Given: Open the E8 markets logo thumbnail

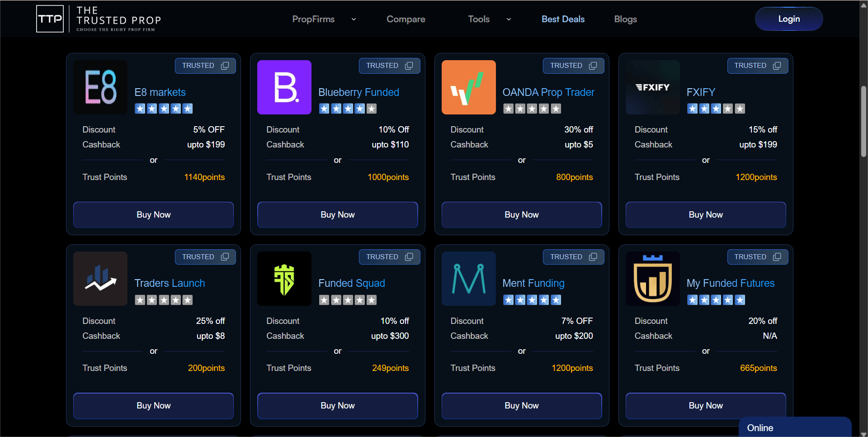Looking at the screenshot, I should coord(100,87).
